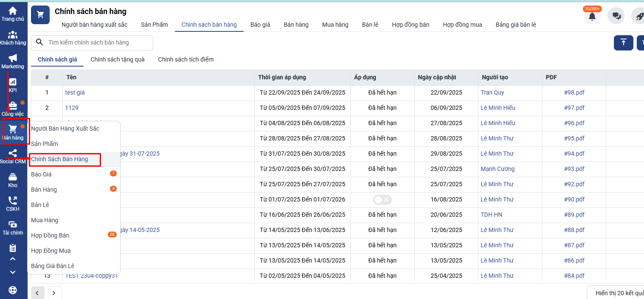This screenshot has height=299, width=644.
Task: Select Báo Giá in the flyout menu
Action: pos(42,174)
